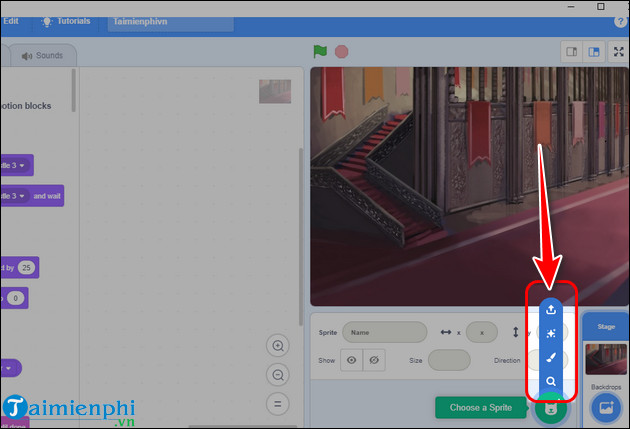The width and height of the screenshot is (630, 429).
Task: Click the Choose a Sprite tooltip label
Action: point(481,407)
